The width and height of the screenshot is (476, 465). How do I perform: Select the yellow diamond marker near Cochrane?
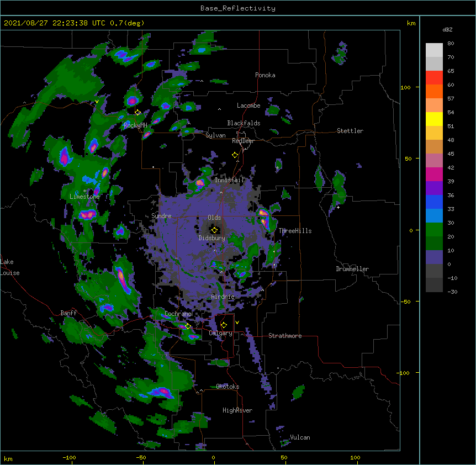188,326
